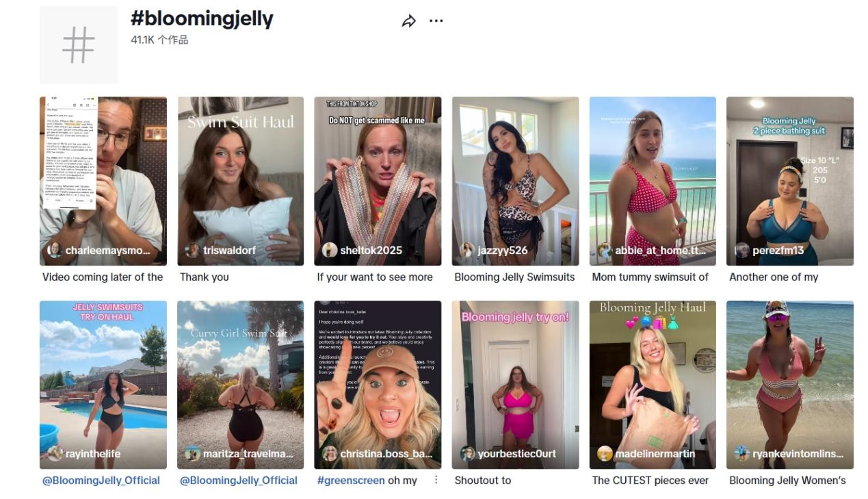The width and height of the screenshot is (868, 499).
Task: Open the Swim Suit Haul video
Action: [241, 181]
